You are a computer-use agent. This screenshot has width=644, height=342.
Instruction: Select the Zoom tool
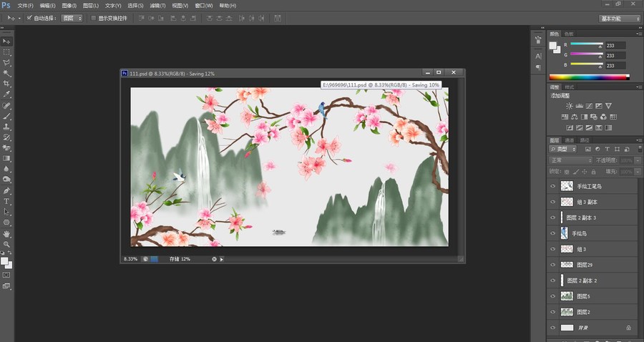coord(6,244)
